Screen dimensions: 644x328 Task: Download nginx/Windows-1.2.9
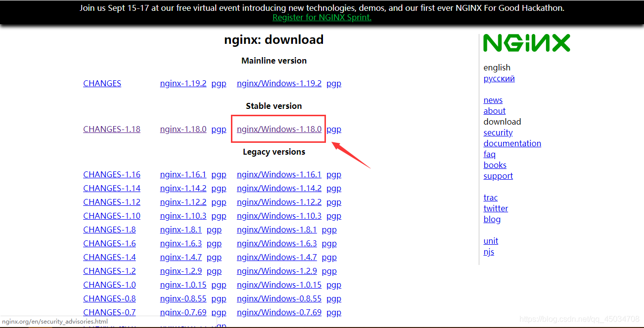coord(277,271)
